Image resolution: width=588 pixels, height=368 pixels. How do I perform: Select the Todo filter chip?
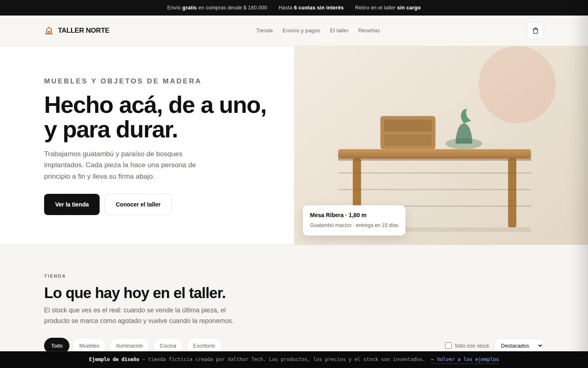[57, 346]
